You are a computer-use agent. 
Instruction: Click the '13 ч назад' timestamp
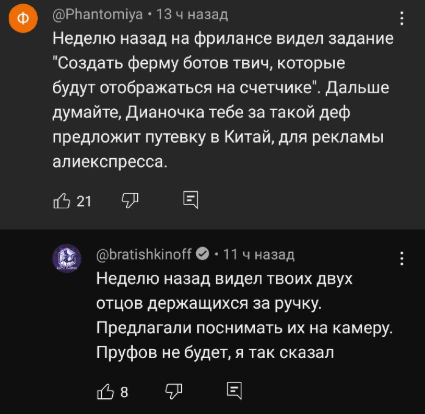(192, 15)
